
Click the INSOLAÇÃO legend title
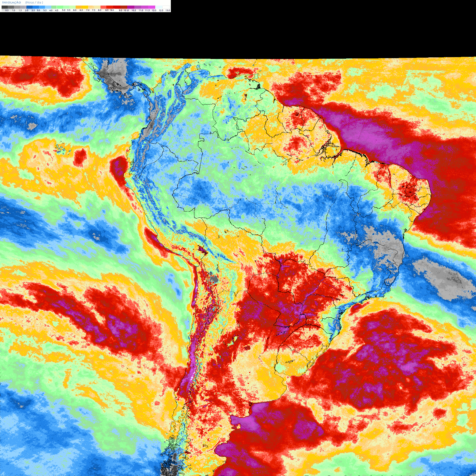coord(12,2)
